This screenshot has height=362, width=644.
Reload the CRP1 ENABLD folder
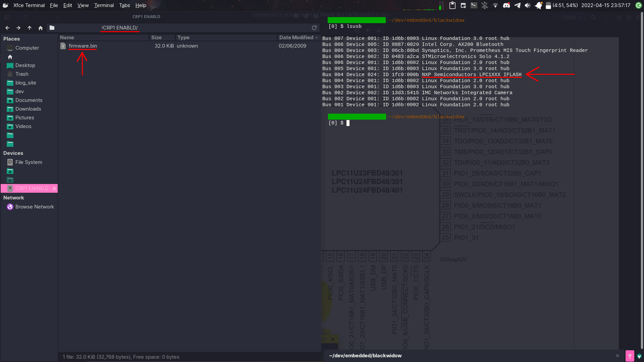coord(314,28)
